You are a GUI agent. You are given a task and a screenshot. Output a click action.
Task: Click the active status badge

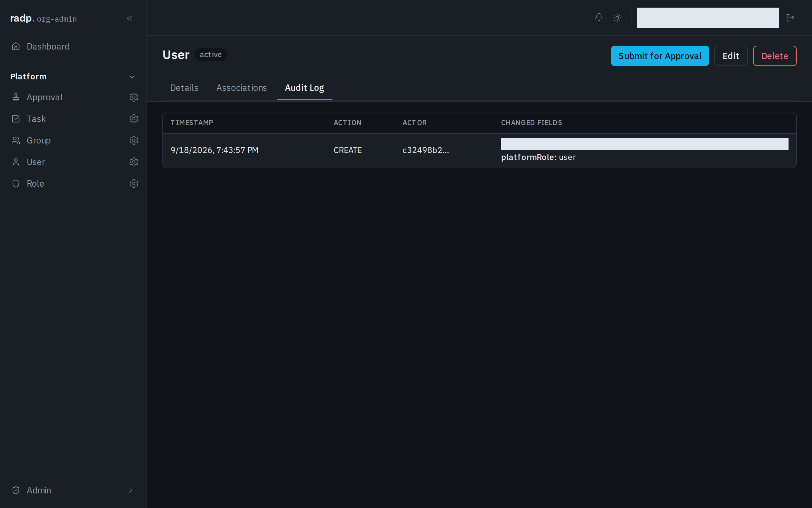[x=211, y=55]
